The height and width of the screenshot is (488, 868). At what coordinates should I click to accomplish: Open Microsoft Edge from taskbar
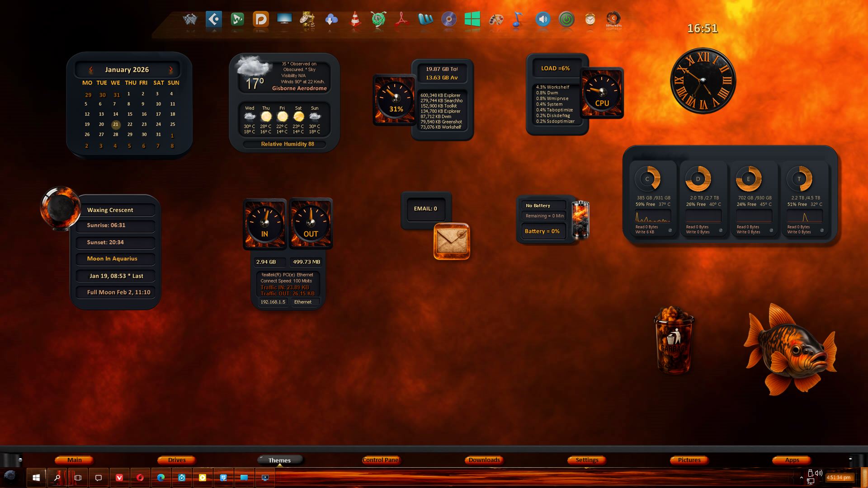(x=161, y=478)
